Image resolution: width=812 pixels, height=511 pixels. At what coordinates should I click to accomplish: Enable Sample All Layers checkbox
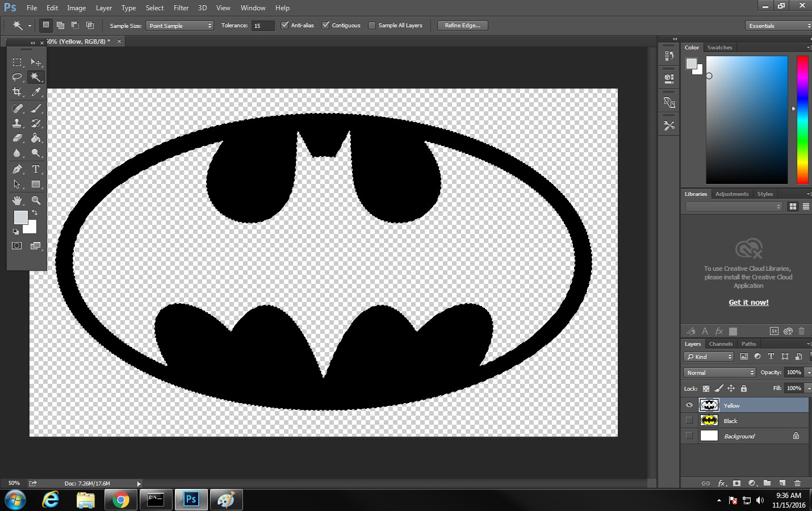pos(372,26)
